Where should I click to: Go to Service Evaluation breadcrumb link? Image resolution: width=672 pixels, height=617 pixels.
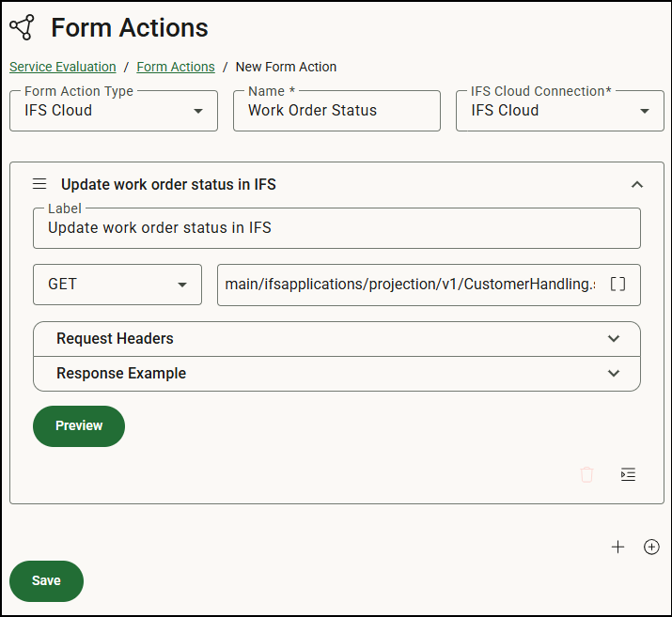coord(63,67)
